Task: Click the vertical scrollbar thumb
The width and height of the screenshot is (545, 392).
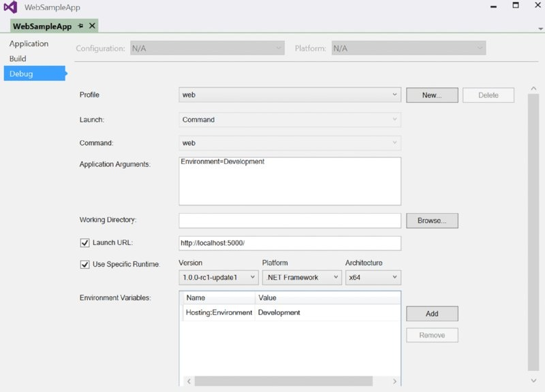Action: click(533, 233)
